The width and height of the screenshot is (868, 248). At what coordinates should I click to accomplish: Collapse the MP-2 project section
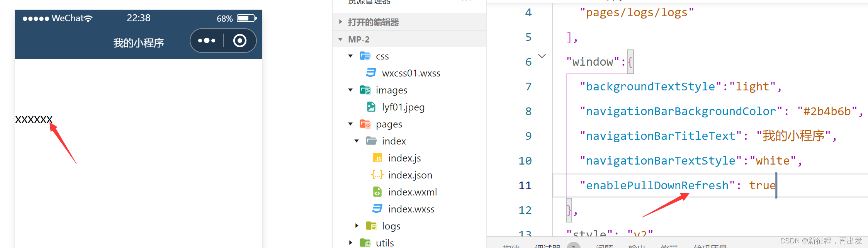[x=340, y=39]
